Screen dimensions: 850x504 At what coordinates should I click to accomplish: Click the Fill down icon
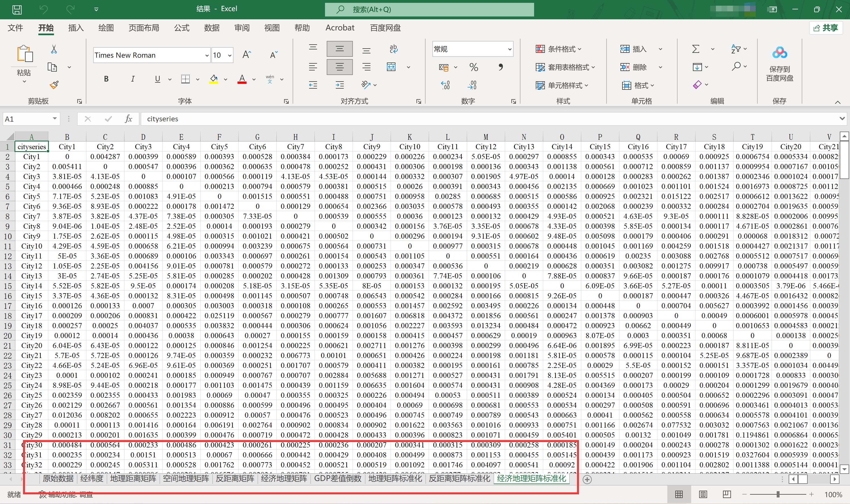coord(697,67)
